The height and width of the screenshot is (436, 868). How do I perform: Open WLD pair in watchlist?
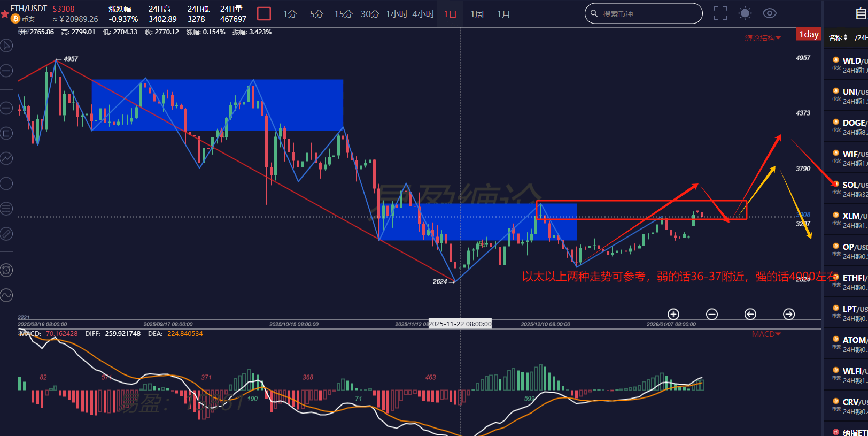[846, 65]
